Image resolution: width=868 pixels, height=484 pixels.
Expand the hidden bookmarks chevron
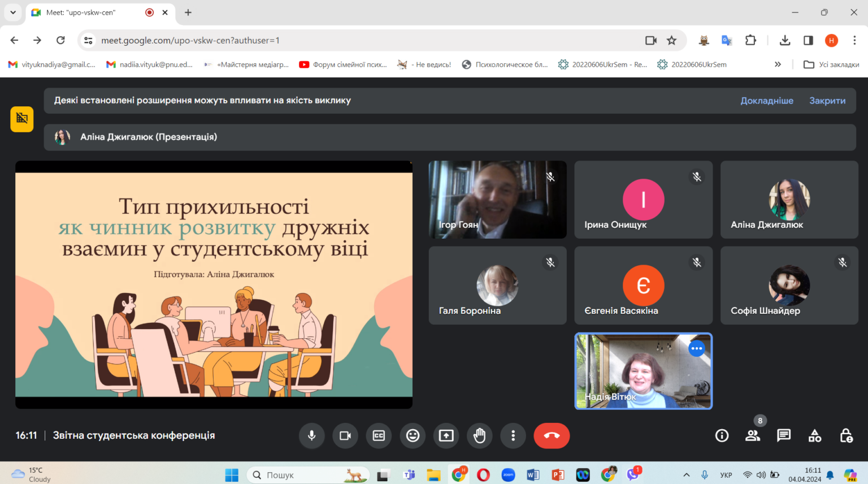pos(778,64)
